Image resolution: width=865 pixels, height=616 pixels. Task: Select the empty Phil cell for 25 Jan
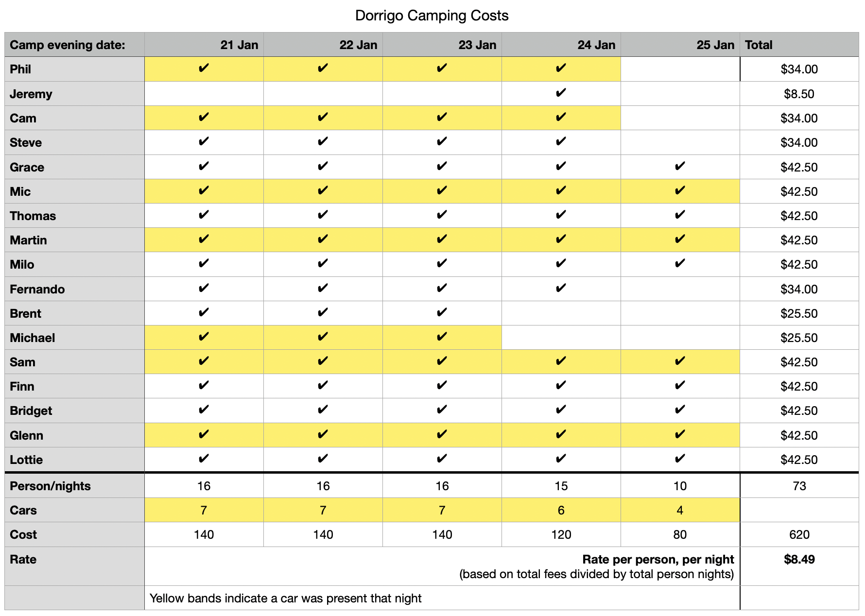680,69
